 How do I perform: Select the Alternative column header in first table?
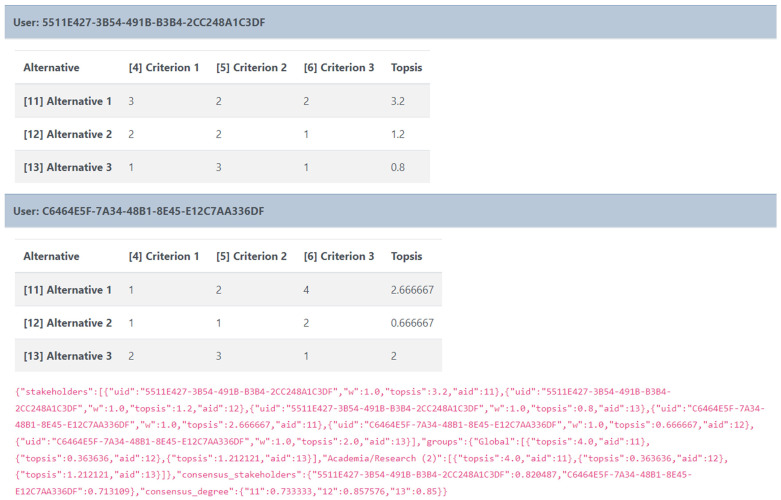click(51, 68)
